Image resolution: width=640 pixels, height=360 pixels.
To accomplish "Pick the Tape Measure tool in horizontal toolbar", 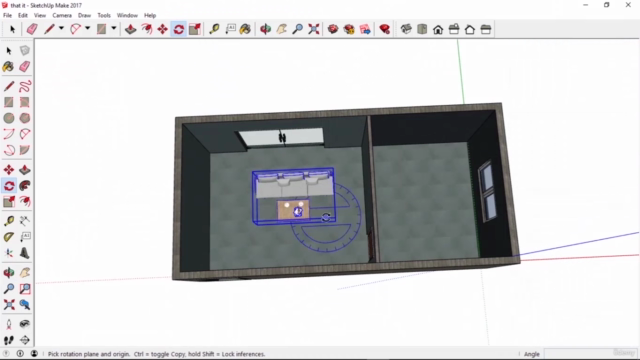I will tap(214, 29).
